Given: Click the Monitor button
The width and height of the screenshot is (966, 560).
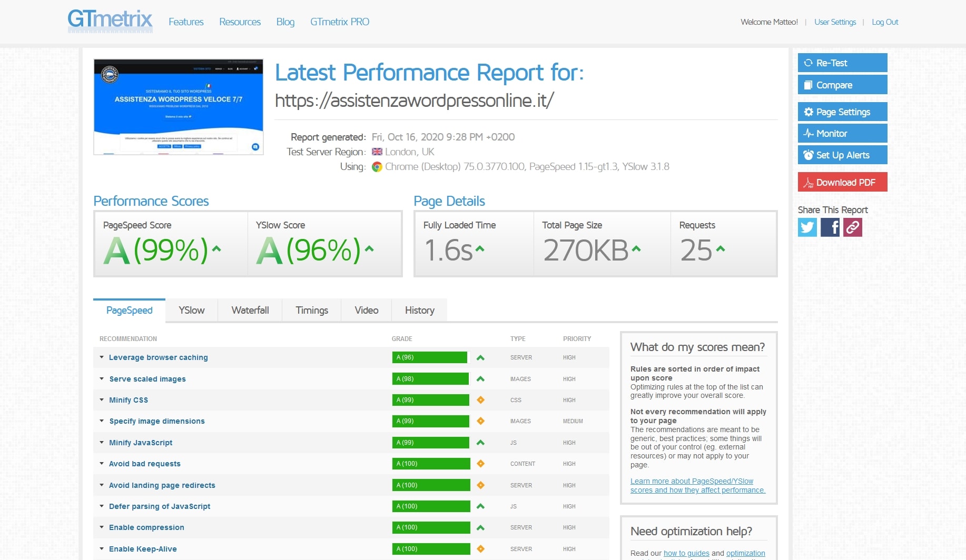Looking at the screenshot, I should pos(842,133).
